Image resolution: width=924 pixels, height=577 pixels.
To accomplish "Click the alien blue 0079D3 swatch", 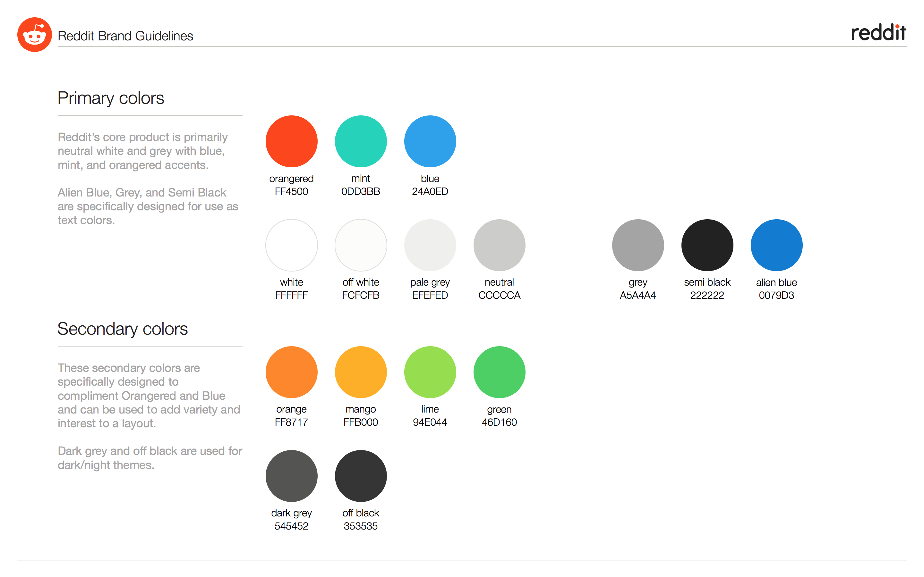I will 776,245.
